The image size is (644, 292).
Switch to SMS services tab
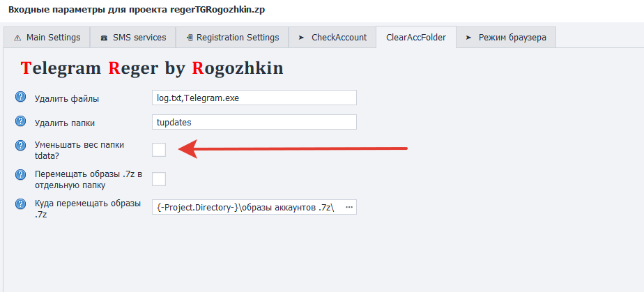[132, 38]
